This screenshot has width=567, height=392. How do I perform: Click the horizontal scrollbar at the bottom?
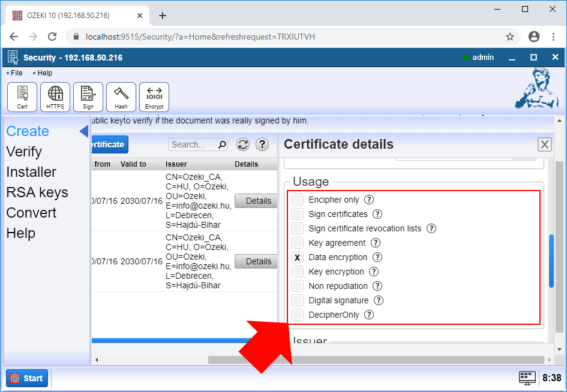376,360
